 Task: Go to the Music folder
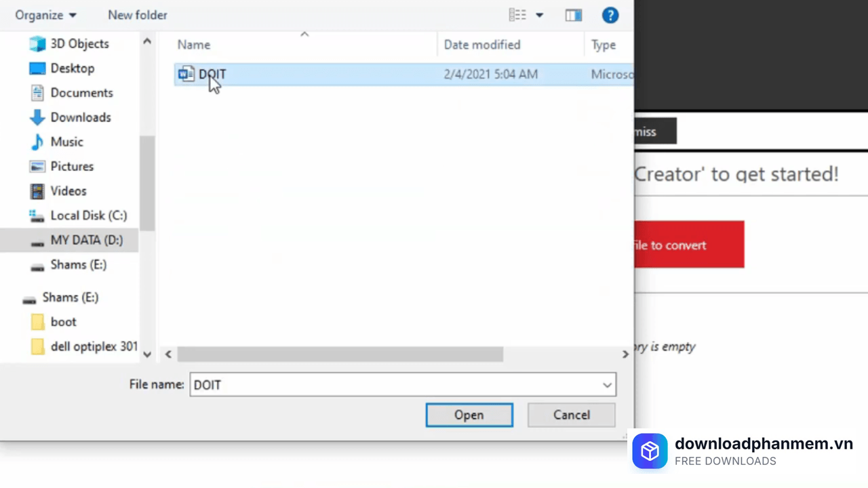tap(66, 142)
